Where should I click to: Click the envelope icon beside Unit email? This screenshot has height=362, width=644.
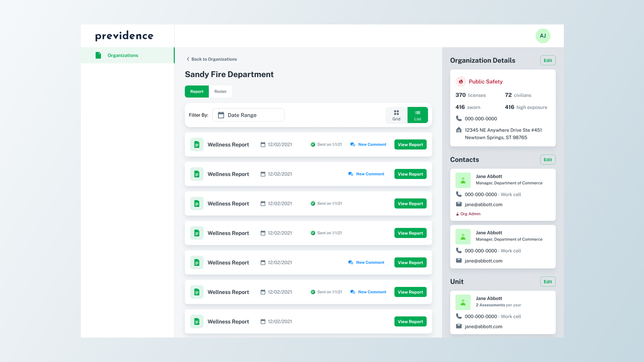[x=459, y=326]
